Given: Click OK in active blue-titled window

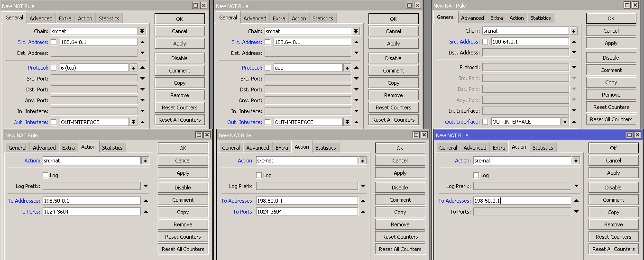Looking at the screenshot, I should (613, 148).
